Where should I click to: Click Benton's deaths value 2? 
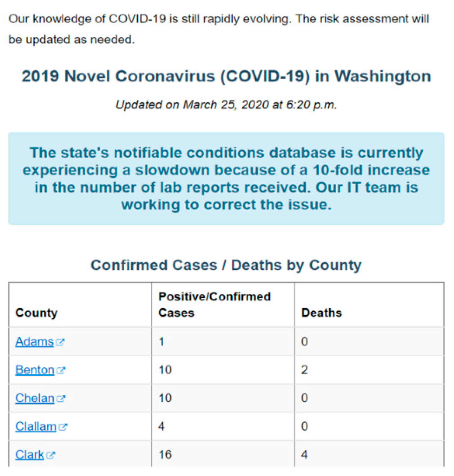[x=304, y=370]
